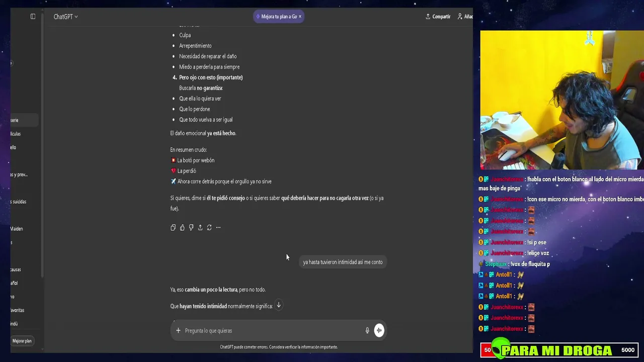644x362 pixels.
Task: Click the text 'En resumen crudo:'
Action: pyautogui.click(x=189, y=150)
